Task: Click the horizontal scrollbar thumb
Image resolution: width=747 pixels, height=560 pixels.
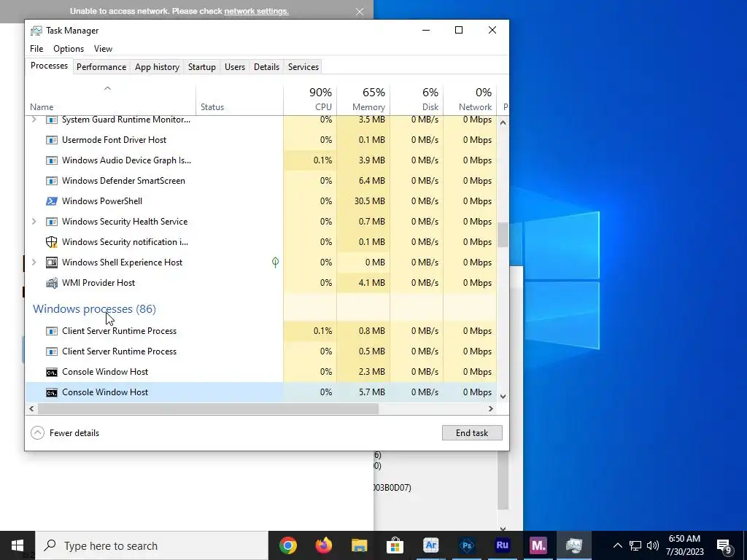Action: click(208, 408)
